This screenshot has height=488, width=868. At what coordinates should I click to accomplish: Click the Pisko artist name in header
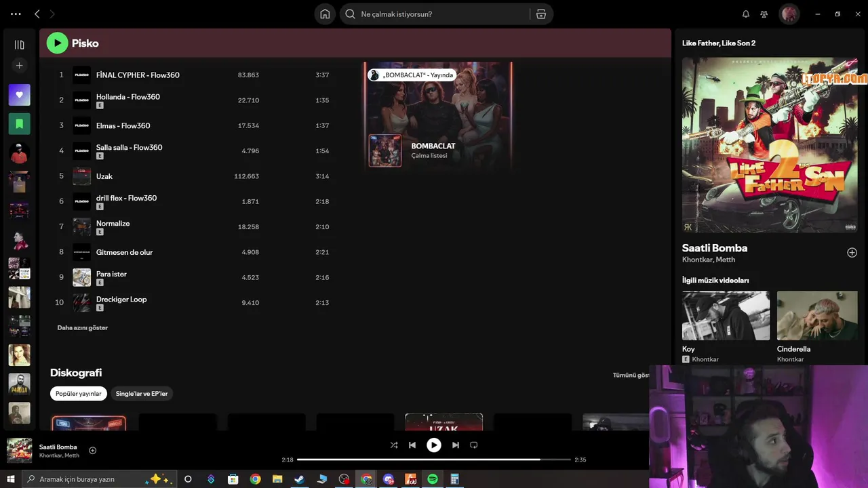pyautogui.click(x=85, y=43)
